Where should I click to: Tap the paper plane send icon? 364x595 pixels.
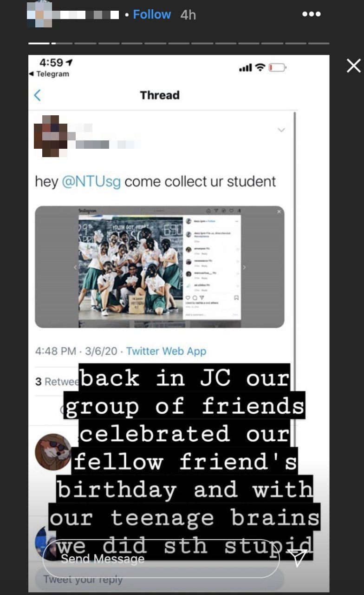297,557
